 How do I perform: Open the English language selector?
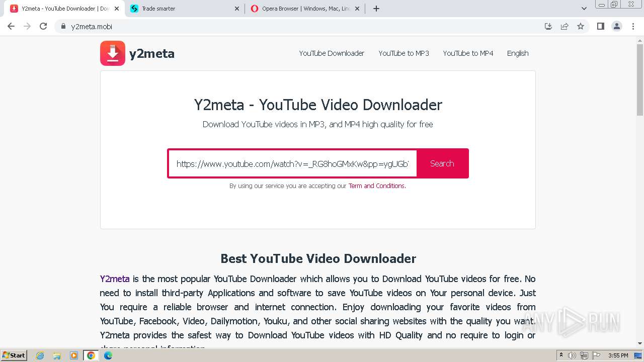518,53
